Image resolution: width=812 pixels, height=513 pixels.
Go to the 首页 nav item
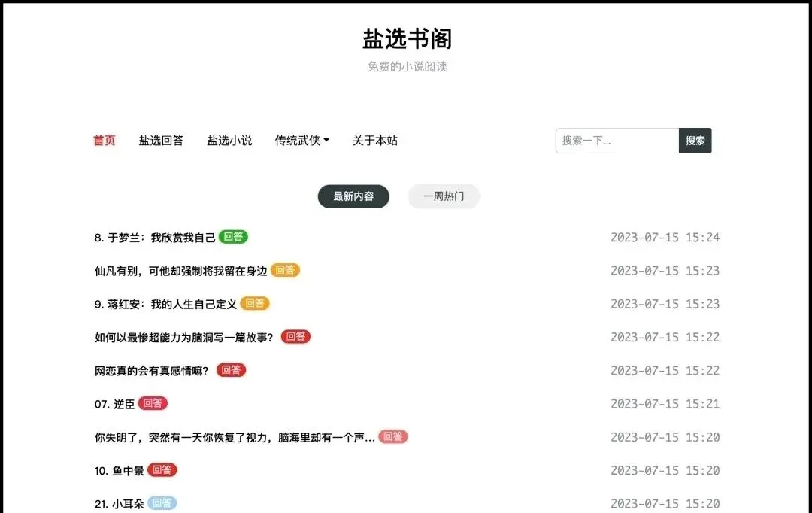pos(104,141)
